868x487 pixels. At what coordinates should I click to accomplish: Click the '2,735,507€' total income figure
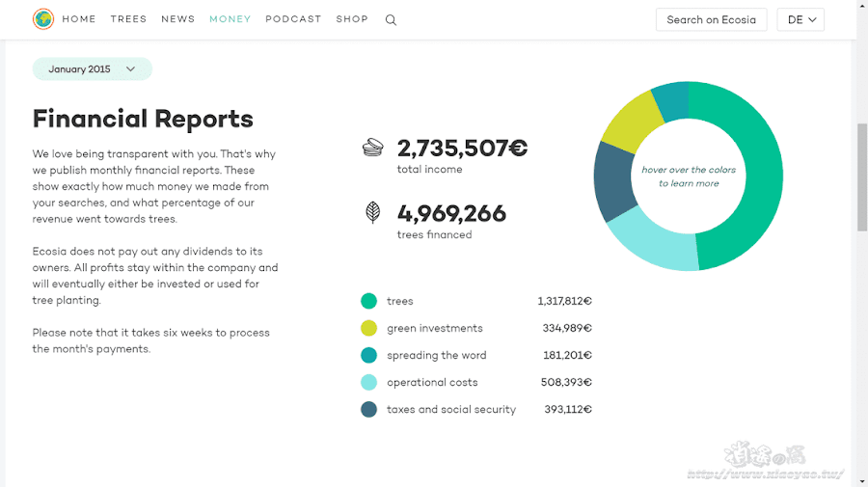point(462,149)
